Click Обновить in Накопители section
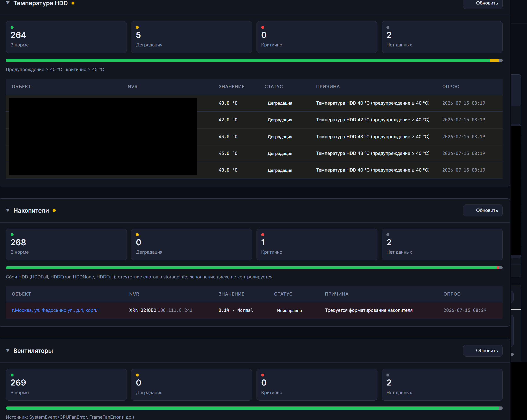This screenshot has width=527, height=420. [x=483, y=210]
